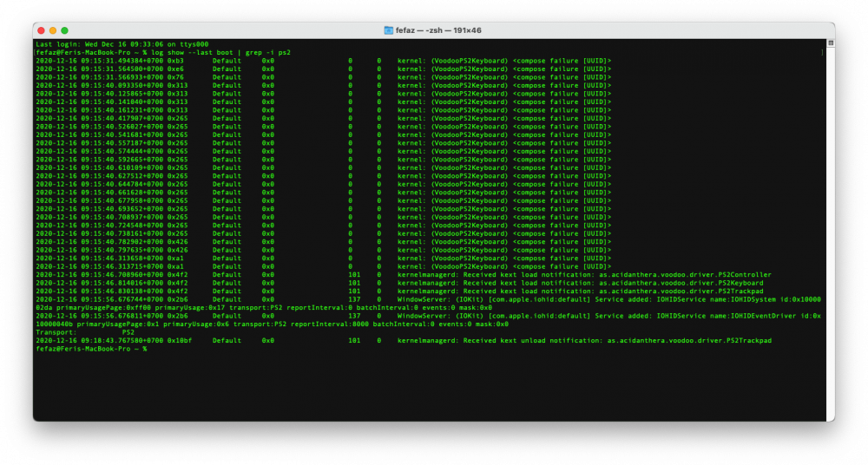Click timestamp '09:18:43.767580+0700'
868x465 pixels.
coord(122,340)
